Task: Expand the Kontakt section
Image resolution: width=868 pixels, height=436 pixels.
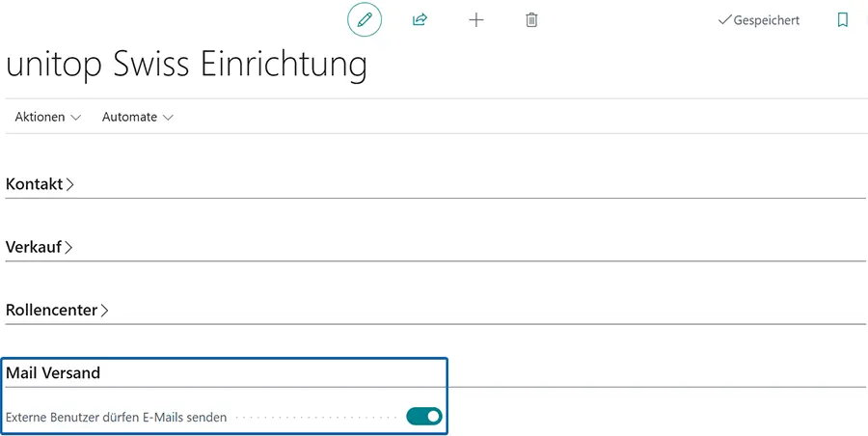Action: pyautogui.click(x=40, y=184)
